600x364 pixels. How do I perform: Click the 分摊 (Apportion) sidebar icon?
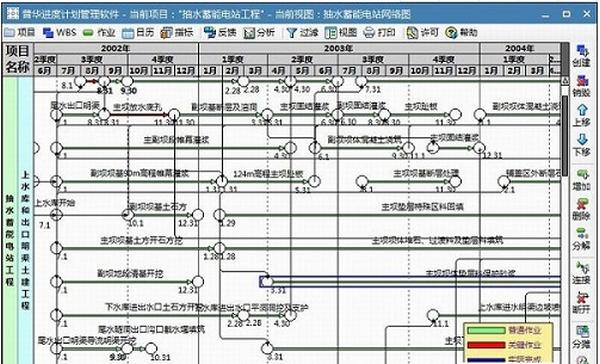582,337
